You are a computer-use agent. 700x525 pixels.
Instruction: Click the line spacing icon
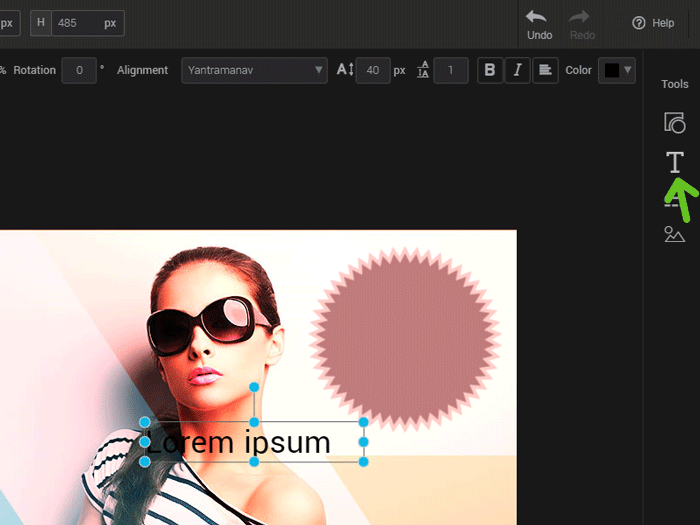coord(424,70)
